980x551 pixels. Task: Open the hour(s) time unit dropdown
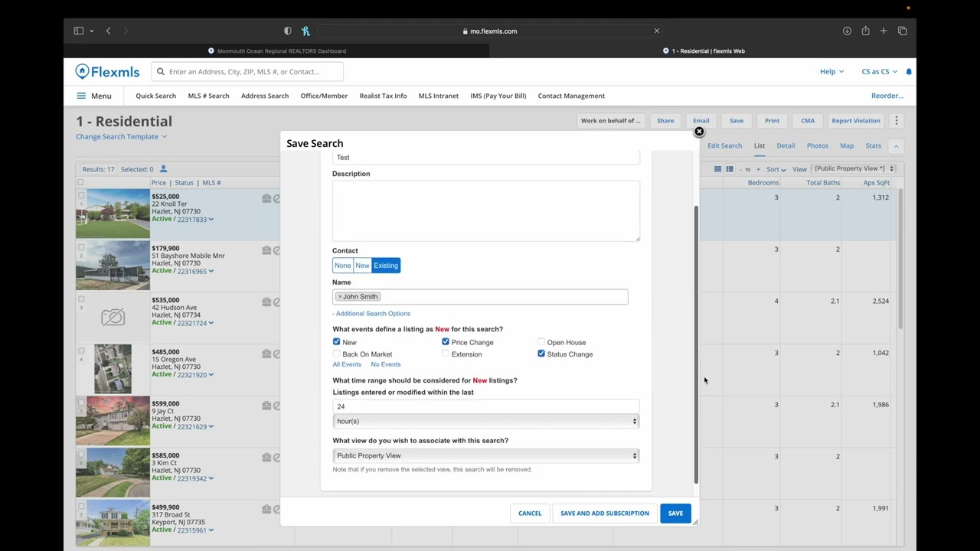486,422
